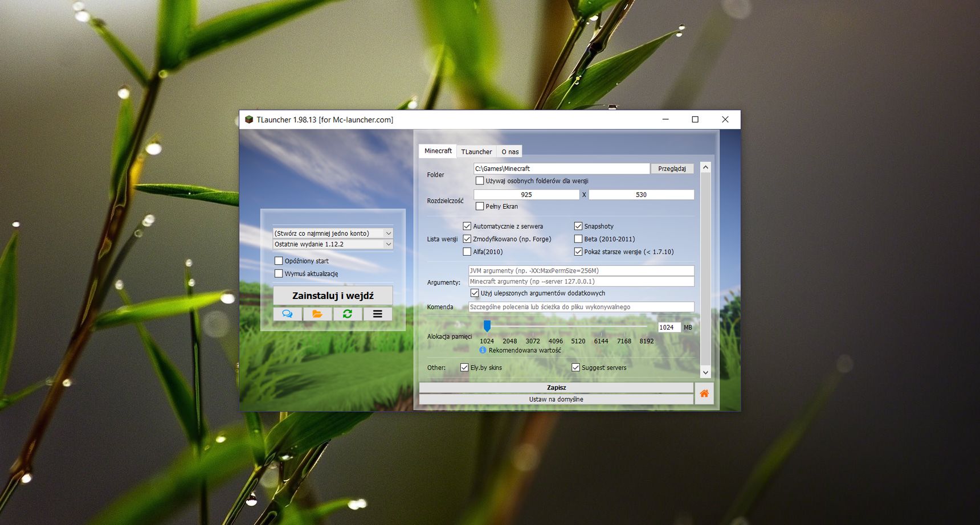Save settings with 'Zapisz'

tap(556, 387)
